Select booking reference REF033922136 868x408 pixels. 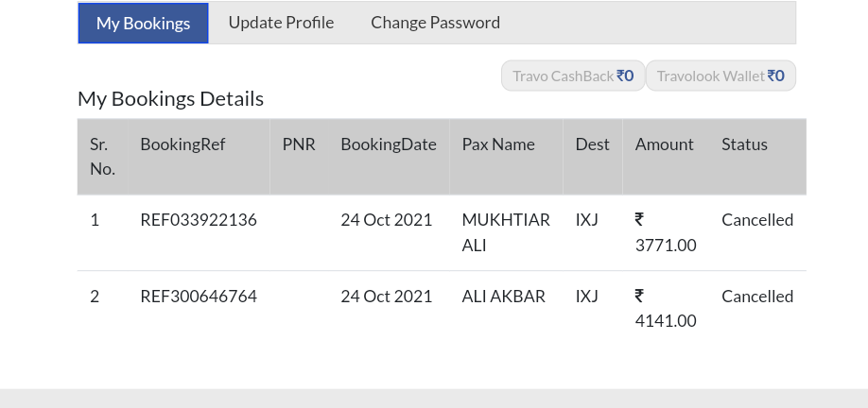199,220
